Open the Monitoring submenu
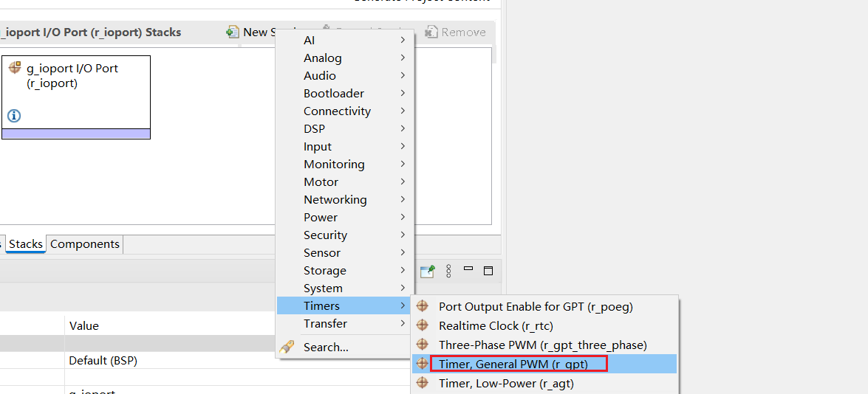 [345, 164]
